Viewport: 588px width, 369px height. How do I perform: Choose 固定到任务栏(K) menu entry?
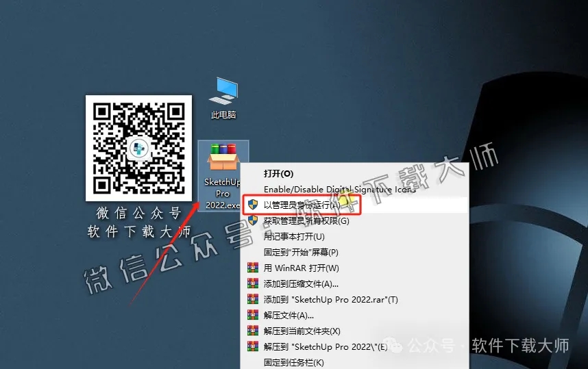click(293, 362)
